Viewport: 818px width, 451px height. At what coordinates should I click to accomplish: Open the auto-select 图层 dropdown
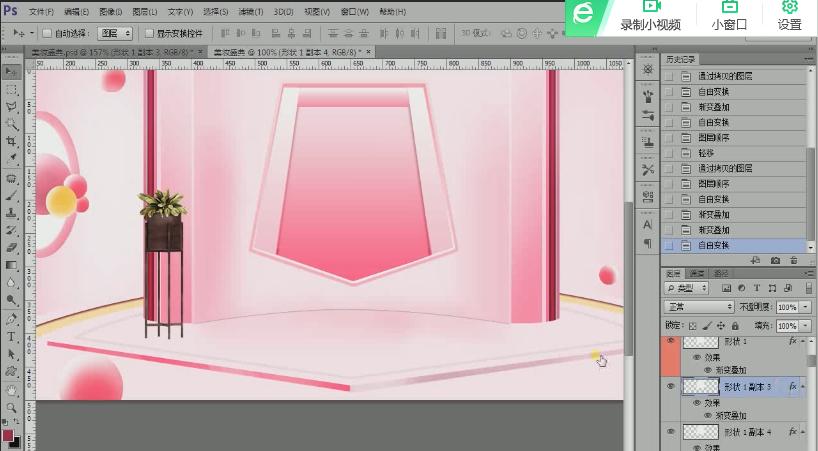pyautogui.click(x=116, y=33)
